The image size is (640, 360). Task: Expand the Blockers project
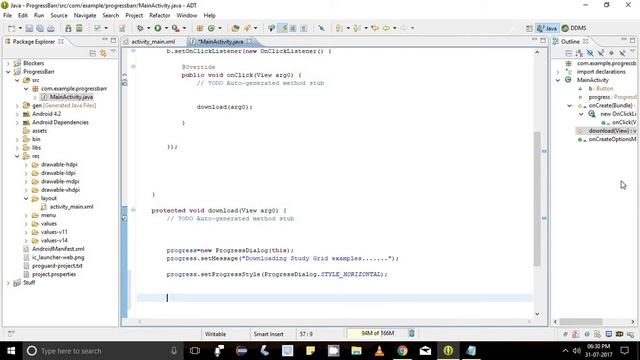8,63
